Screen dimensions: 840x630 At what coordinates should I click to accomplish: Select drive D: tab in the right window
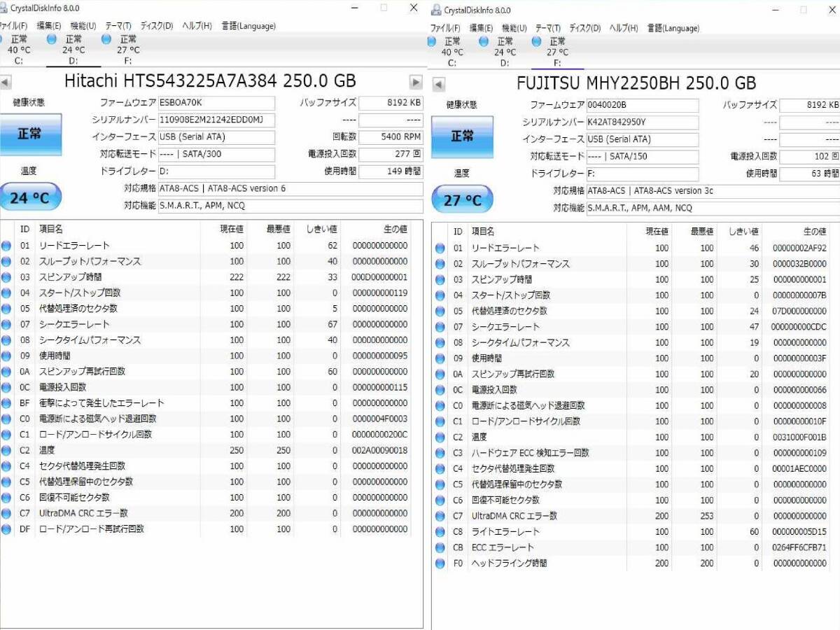pos(504,52)
